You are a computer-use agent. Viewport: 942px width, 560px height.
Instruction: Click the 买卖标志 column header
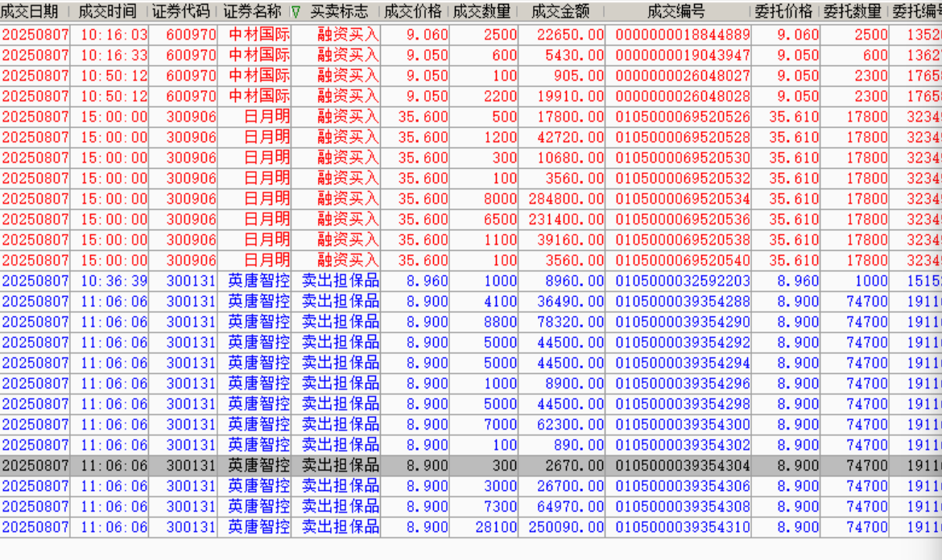click(339, 11)
